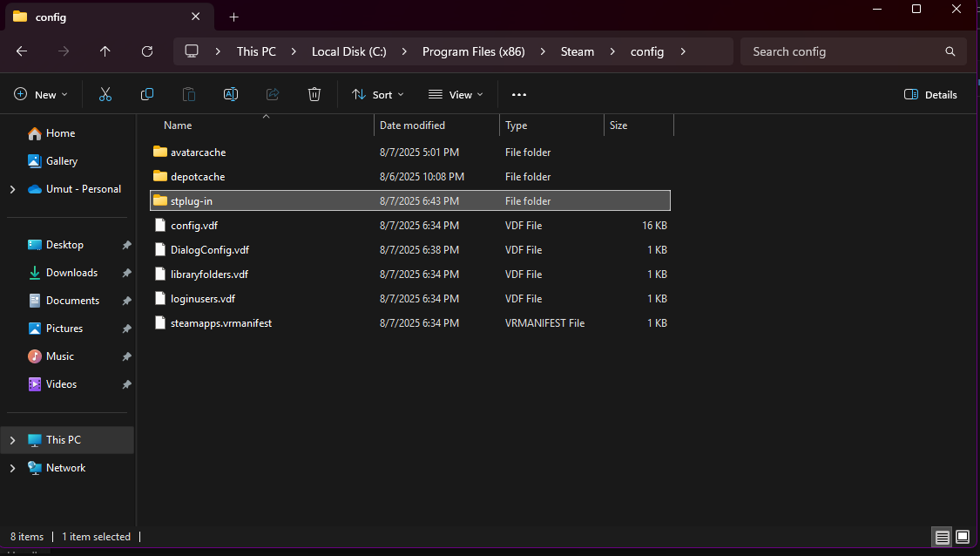Click the search magnifier icon
The width and height of the screenshot is (980, 556).
click(x=950, y=51)
